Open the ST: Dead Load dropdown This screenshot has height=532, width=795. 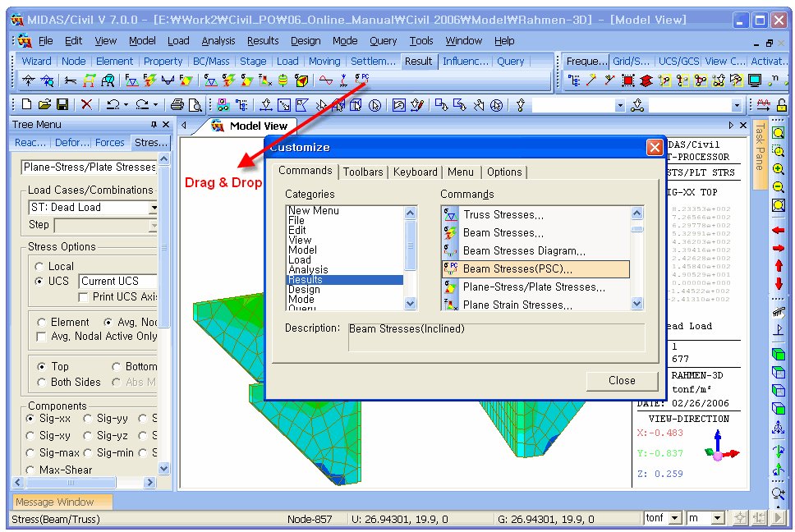(x=154, y=208)
